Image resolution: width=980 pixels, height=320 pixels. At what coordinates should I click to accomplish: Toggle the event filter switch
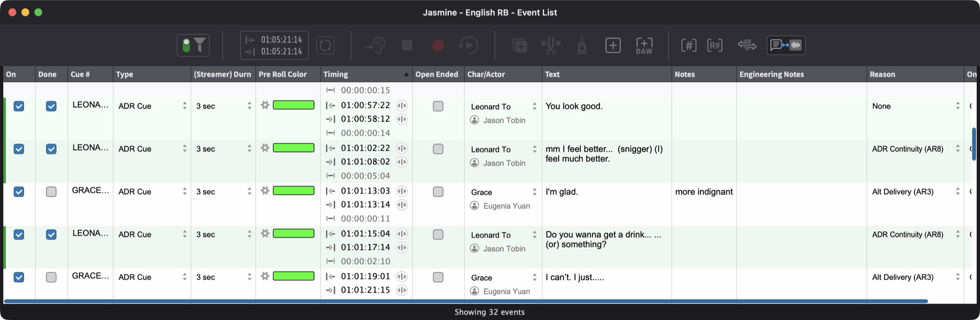tap(193, 45)
